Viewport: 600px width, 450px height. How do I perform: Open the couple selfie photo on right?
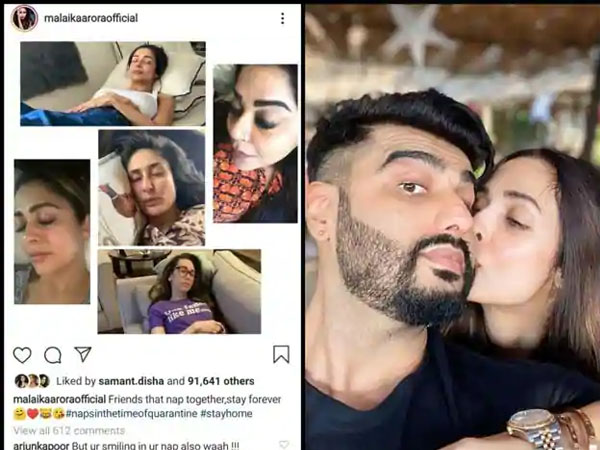click(x=453, y=227)
